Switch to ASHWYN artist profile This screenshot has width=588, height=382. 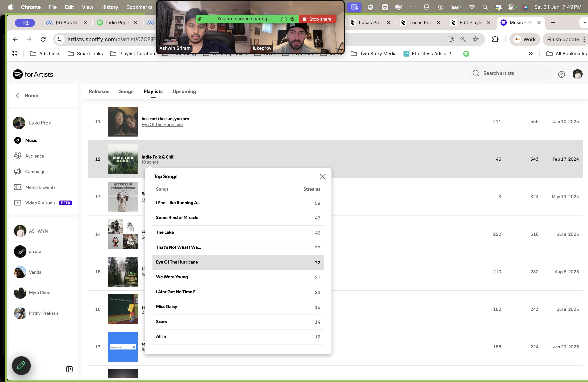tap(38, 231)
